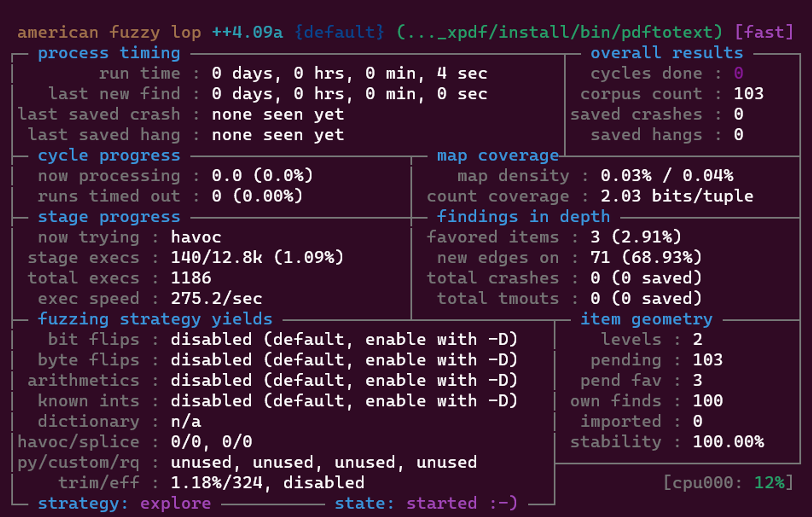Click the trim/eff value '1.18%/324, disabled'
Image resolution: width=812 pixels, height=517 pixels.
point(268,483)
